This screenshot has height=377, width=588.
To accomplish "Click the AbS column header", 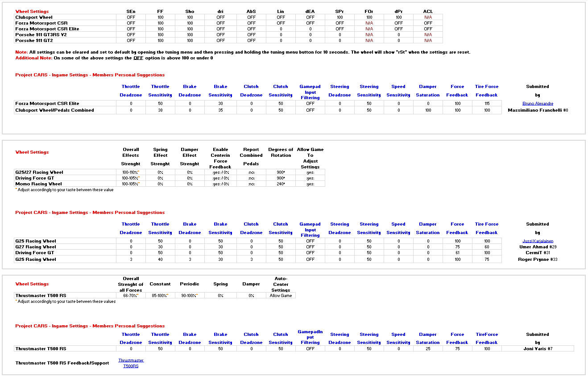I will (251, 12).
